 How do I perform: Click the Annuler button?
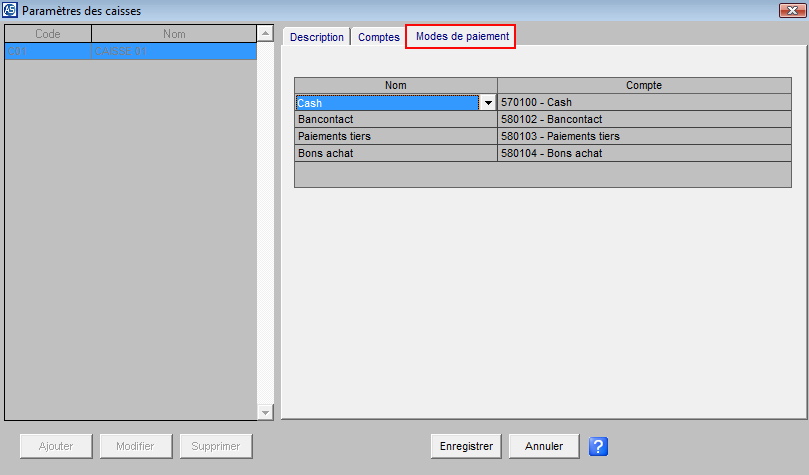pos(544,446)
